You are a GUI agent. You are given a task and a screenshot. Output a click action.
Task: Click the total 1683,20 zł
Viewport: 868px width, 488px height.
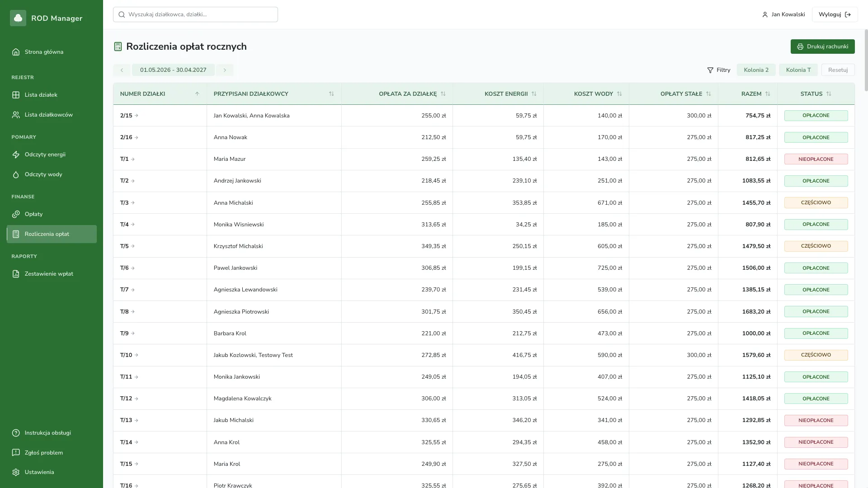(x=756, y=312)
